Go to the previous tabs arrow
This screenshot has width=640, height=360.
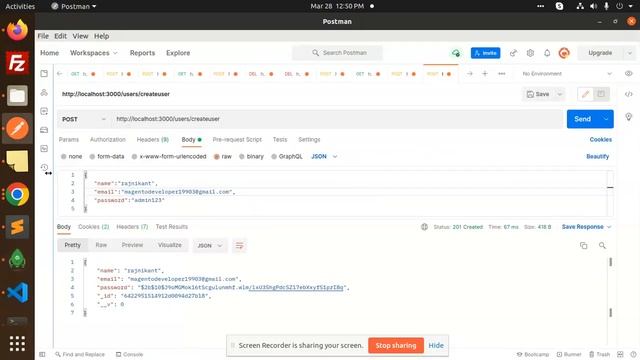[60, 73]
